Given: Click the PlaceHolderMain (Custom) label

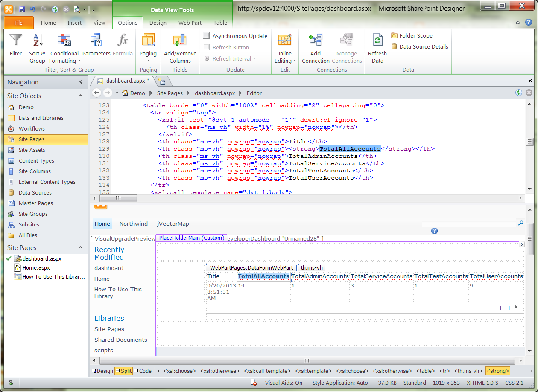Looking at the screenshot, I should (x=191, y=238).
